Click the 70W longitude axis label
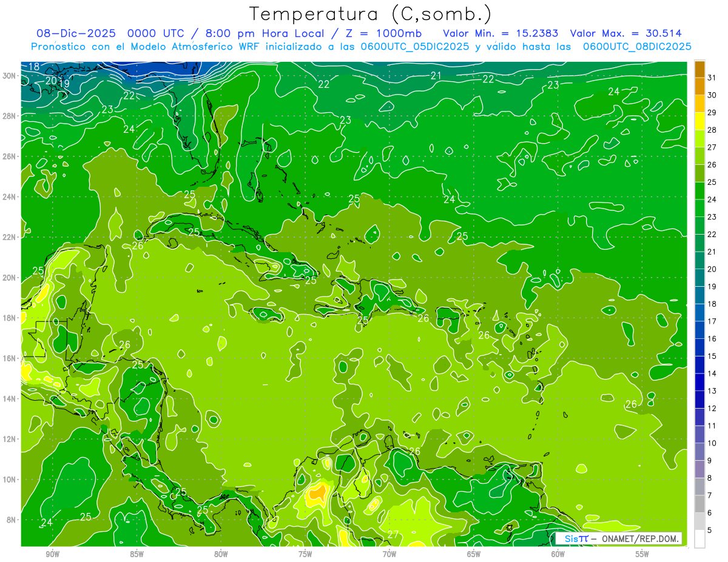Viewport: 728px width, 562px height. point(389,554)
